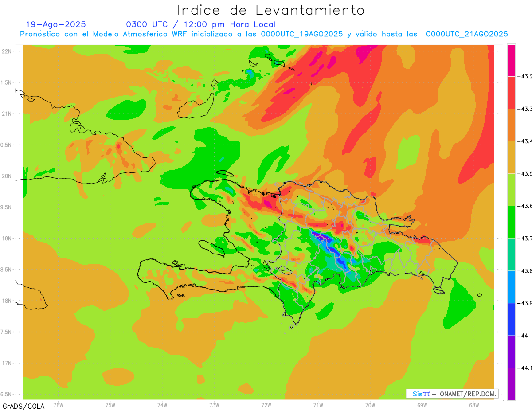This screenshot has width=532, height=411.
Task: Click the '68W' longitude label
Action: pyautogui.click(x=474, y=405)
